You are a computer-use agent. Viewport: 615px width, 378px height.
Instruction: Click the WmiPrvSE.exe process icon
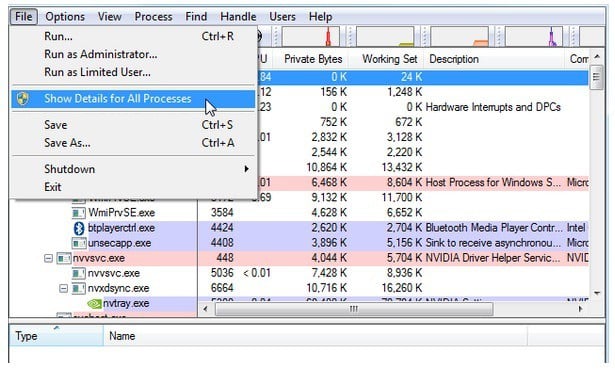click(x=78, y=213)
